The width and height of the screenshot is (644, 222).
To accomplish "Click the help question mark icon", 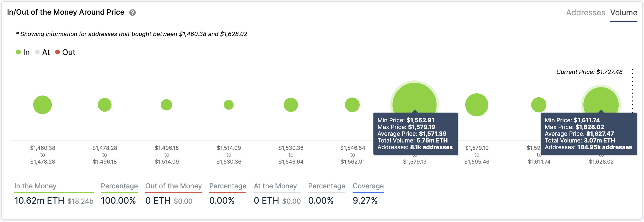I will click(133, 13).
